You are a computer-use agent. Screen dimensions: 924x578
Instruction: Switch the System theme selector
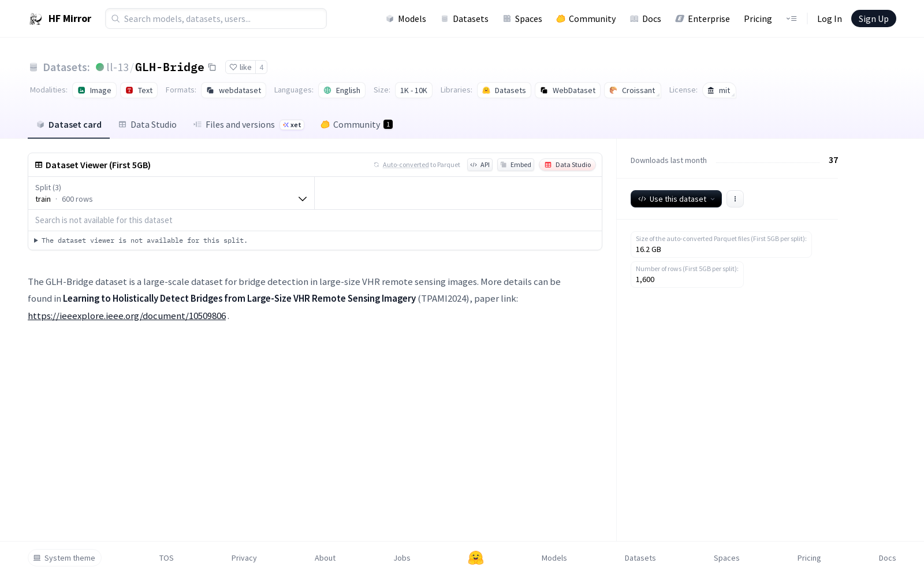65,558
